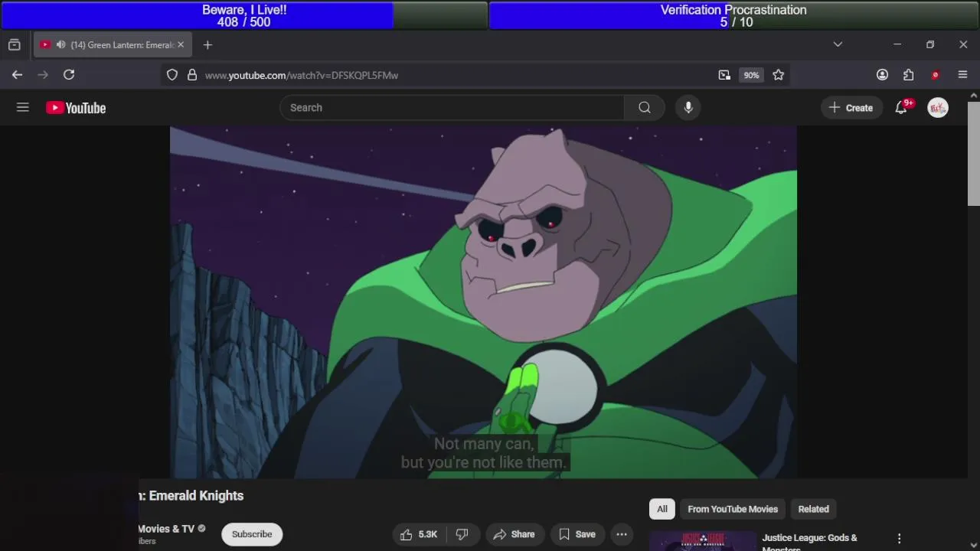Screen dimensions: 980x551
Task: Open Firefox account icon
Action: (x=882, y=75)
